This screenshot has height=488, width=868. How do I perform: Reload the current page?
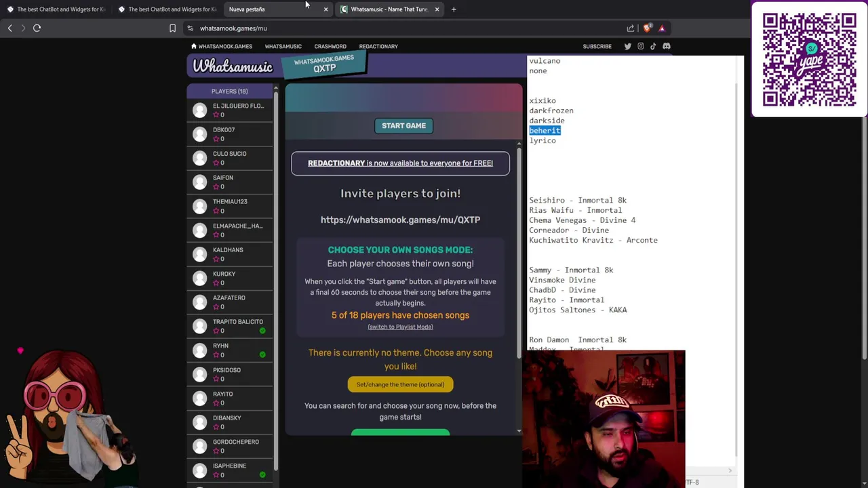pos(37,28)
